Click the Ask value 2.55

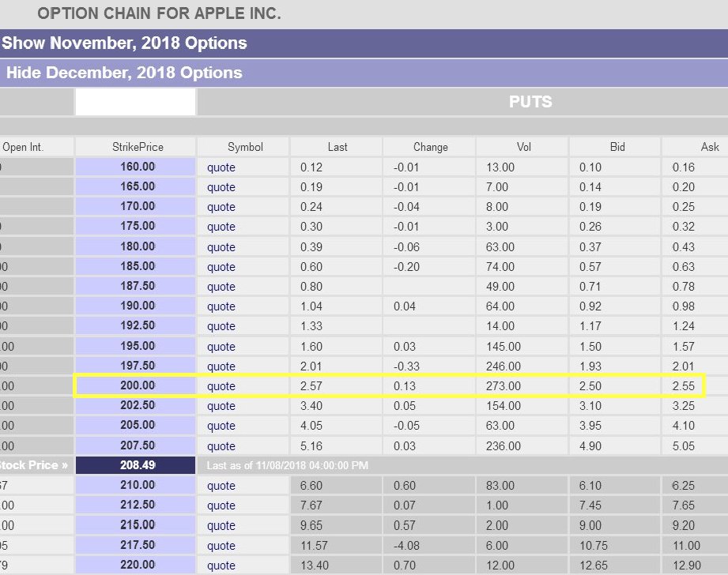tap(684, 386)
